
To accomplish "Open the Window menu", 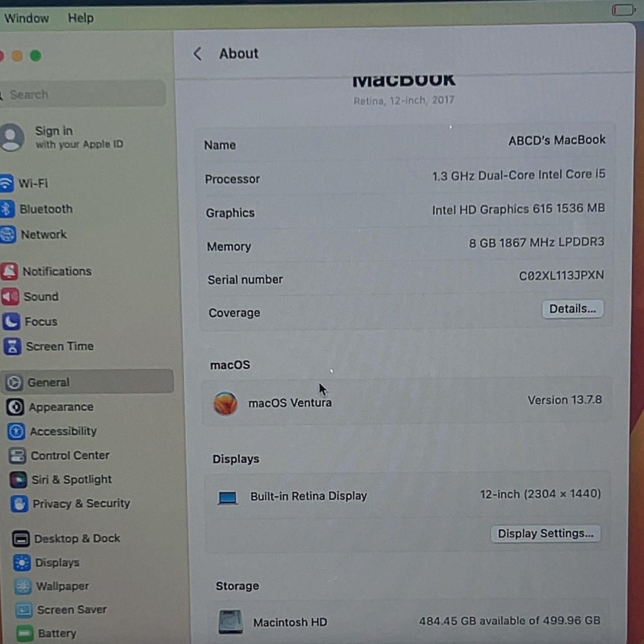I will 27,18.
